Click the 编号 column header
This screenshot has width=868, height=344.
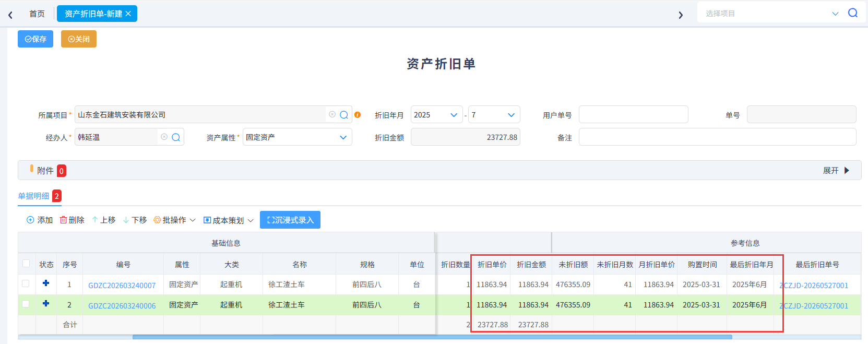pos(123,265)
